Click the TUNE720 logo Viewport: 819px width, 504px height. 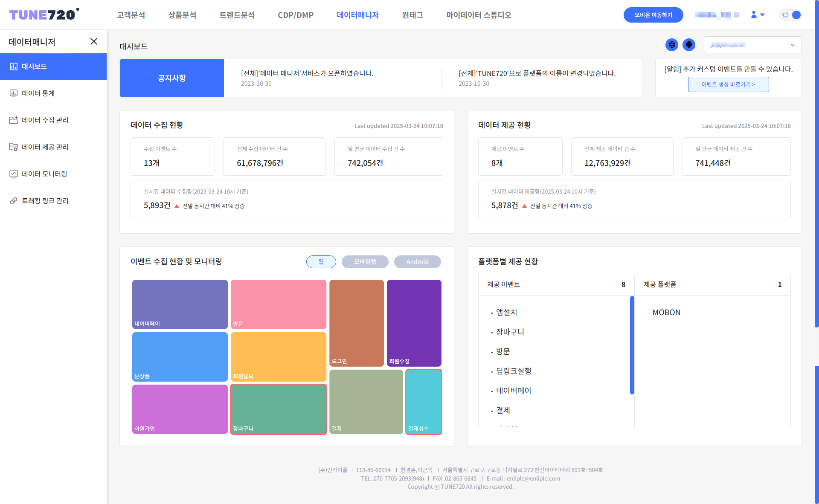pyautogui.click(x=44, y=14)
